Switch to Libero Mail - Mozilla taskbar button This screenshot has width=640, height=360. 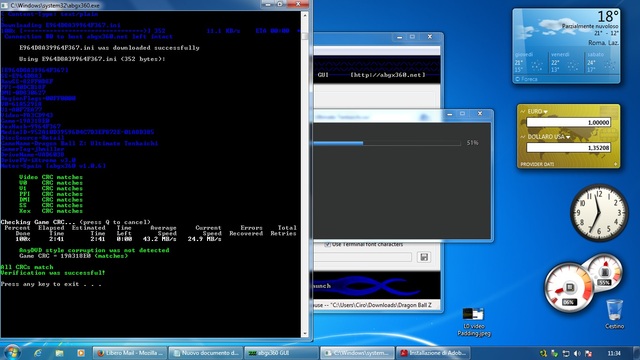(x=130, y=353)
